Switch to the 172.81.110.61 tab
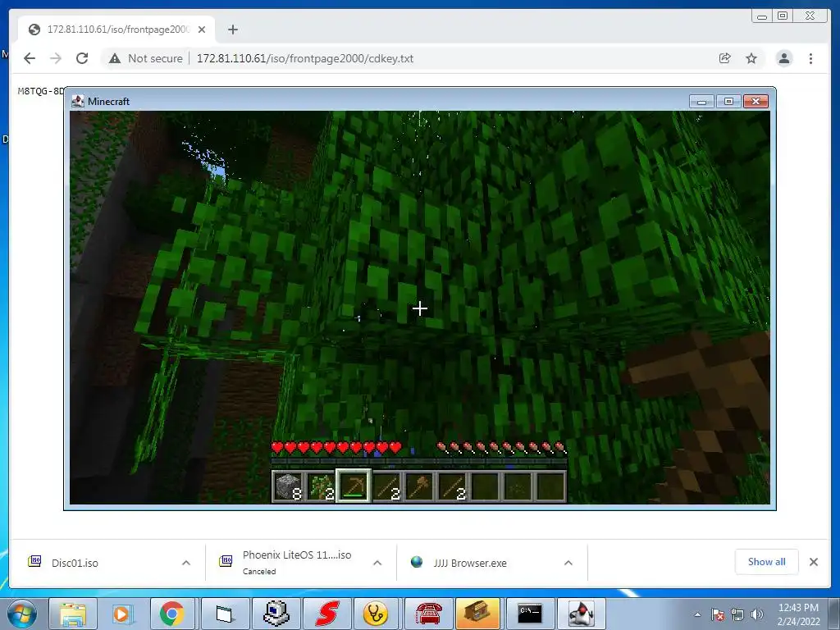This screenshot has width=840, height=630. point(116,30)
